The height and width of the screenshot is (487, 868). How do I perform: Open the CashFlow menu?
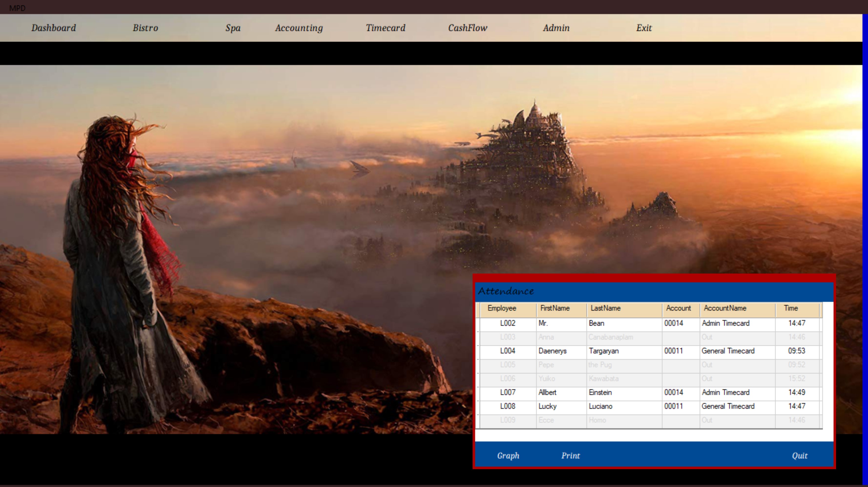pyautogui.click(x=467, y=28)
